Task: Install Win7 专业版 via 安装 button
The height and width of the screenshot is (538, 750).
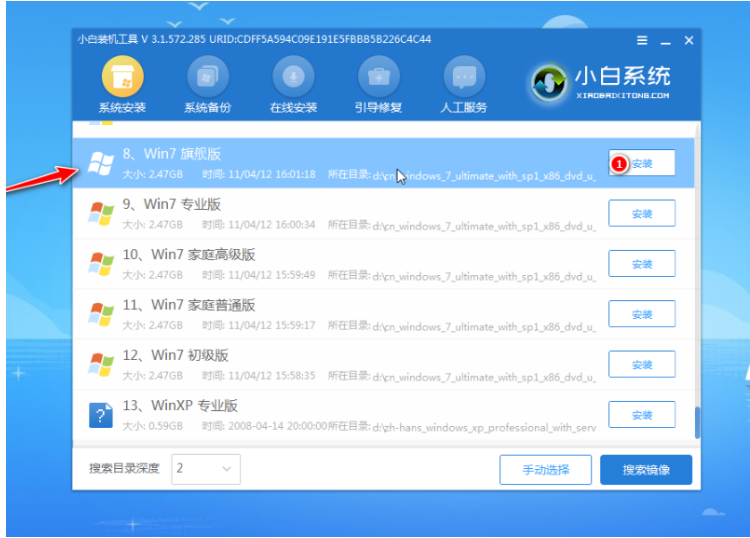Action: 642,214
